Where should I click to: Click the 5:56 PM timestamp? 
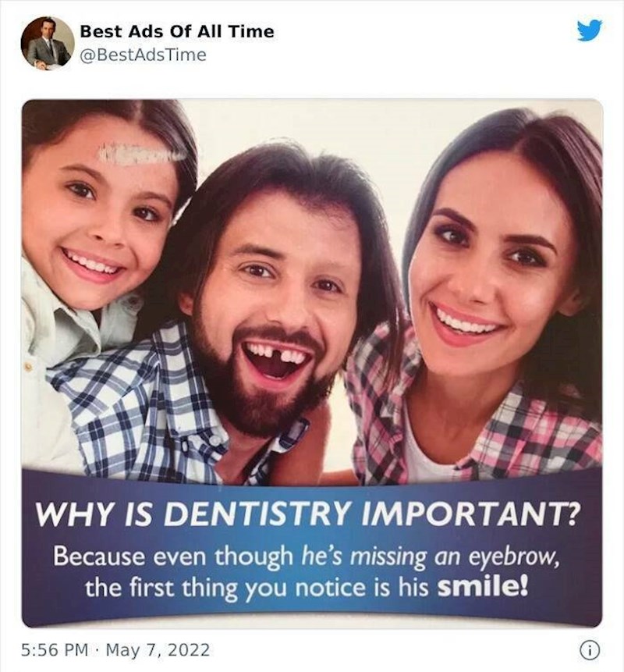pos(53,649)
